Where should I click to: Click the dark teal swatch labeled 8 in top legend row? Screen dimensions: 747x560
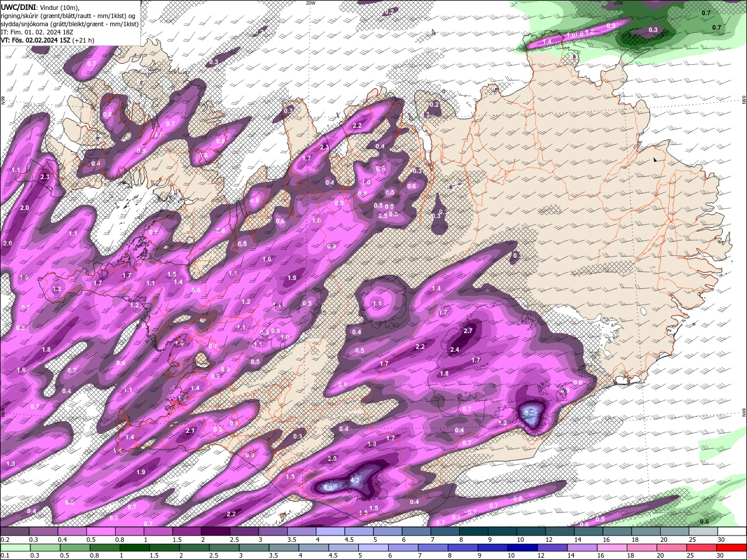pos(474,531)
